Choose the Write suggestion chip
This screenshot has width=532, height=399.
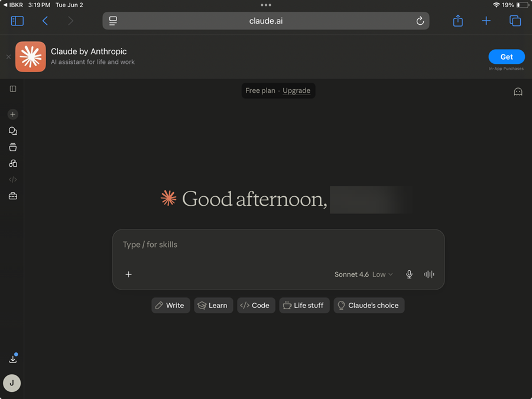[171, 306]
